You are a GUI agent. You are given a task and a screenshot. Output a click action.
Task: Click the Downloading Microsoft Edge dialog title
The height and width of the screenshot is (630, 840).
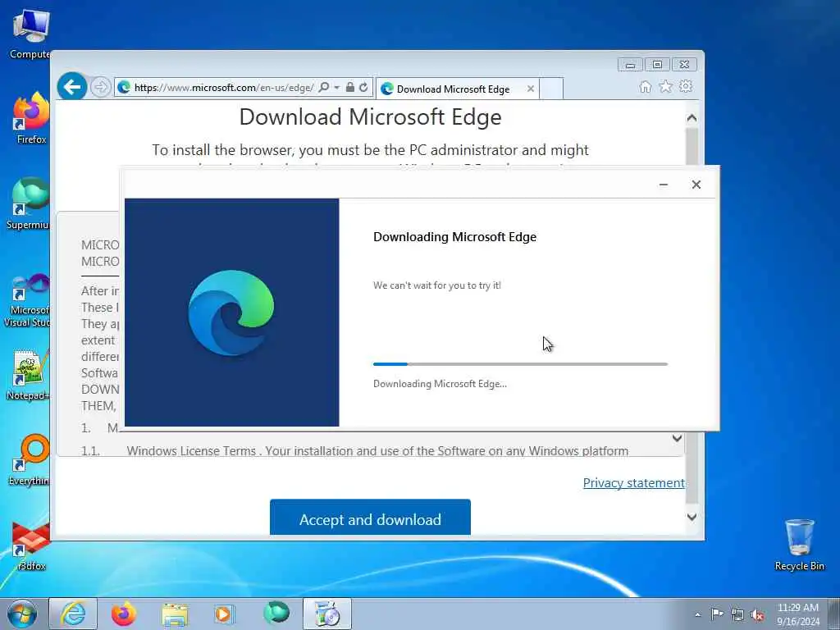454,237
